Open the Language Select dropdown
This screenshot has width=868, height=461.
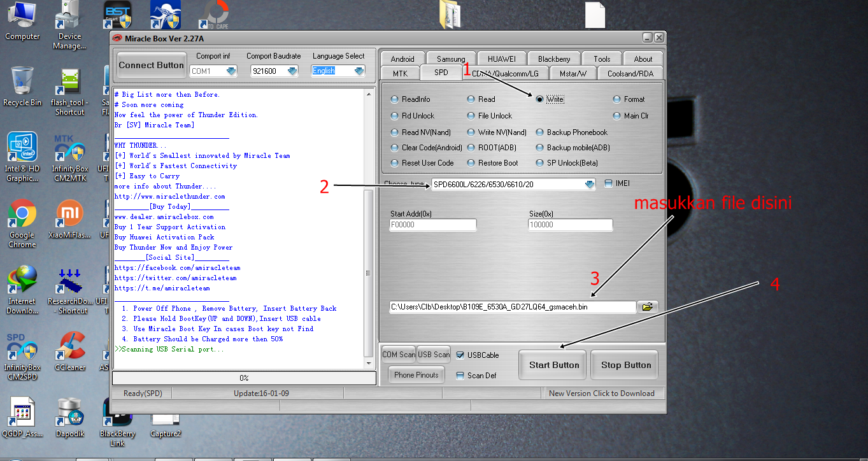[359, 71]
